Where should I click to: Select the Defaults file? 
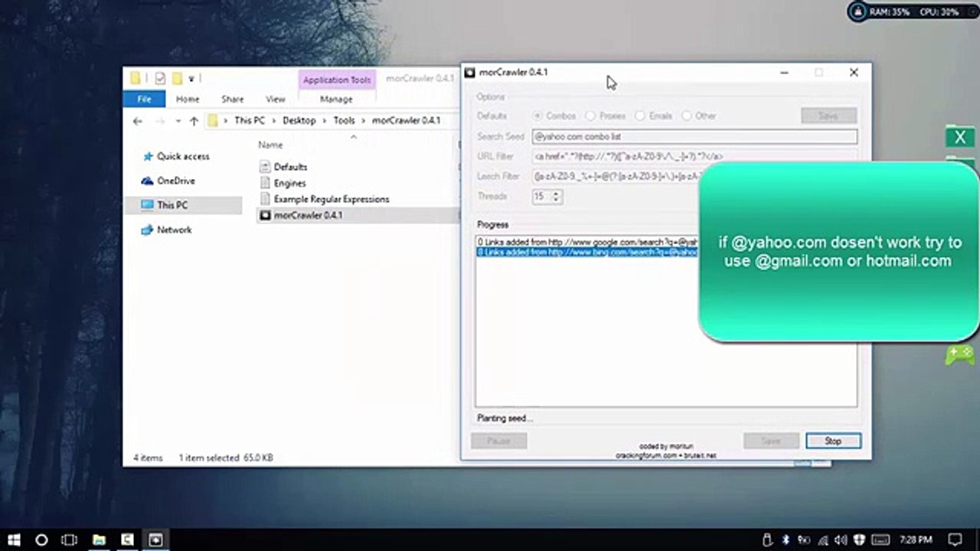290,167
